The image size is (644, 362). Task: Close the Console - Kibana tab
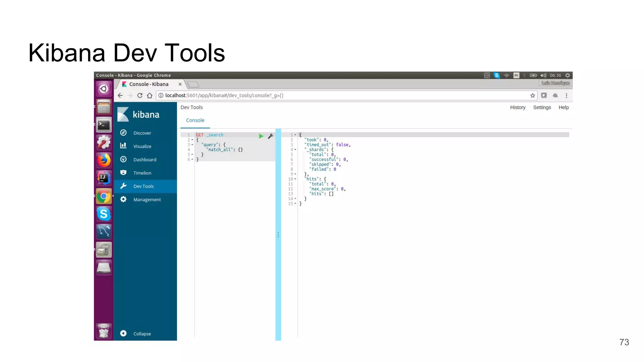pyautogui.click(x=180, y=84)
